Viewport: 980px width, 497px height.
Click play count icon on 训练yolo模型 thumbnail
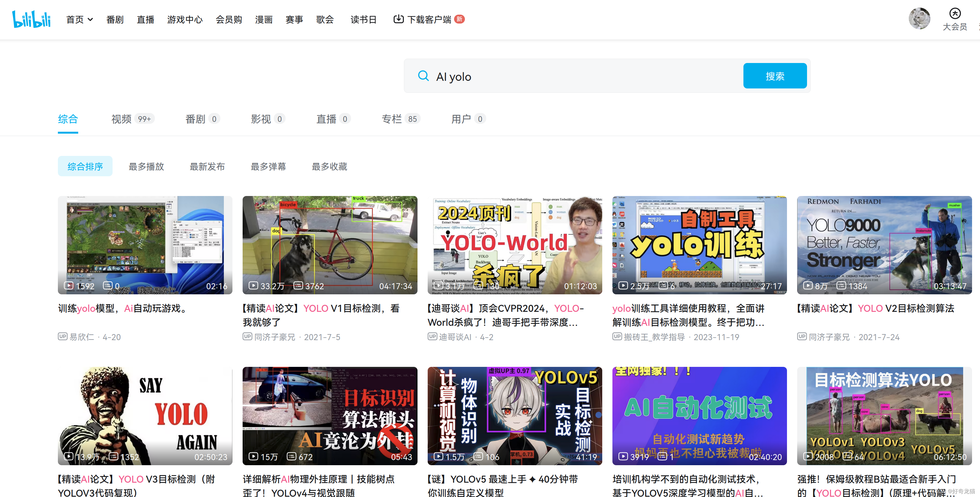click(x=68, y=285)
